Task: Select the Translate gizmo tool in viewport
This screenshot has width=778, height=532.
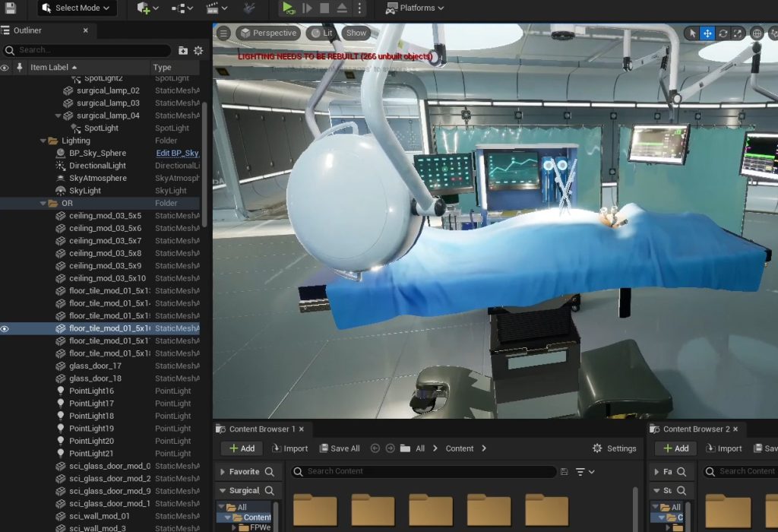Action: click(x=707, y=33)
